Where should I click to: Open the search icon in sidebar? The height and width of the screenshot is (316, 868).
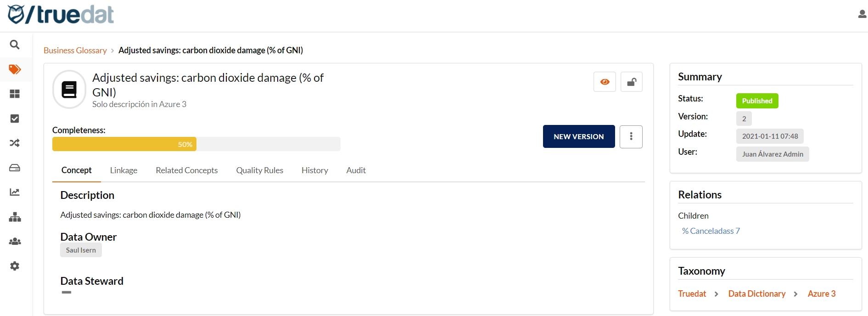click(15, 45)
